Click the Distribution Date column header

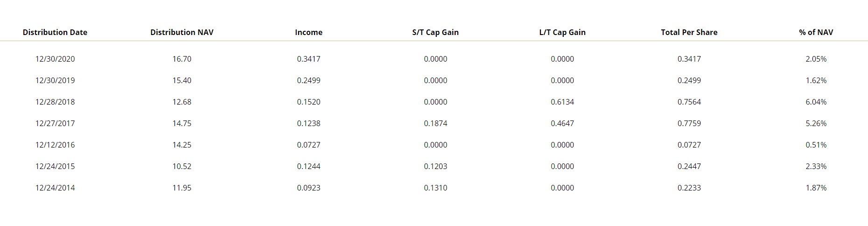point(55,32)
